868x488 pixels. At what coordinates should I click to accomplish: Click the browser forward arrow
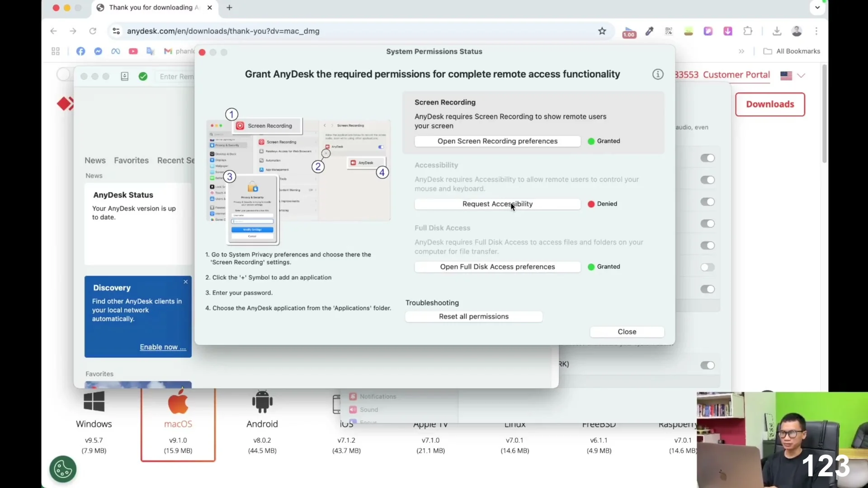73,31
